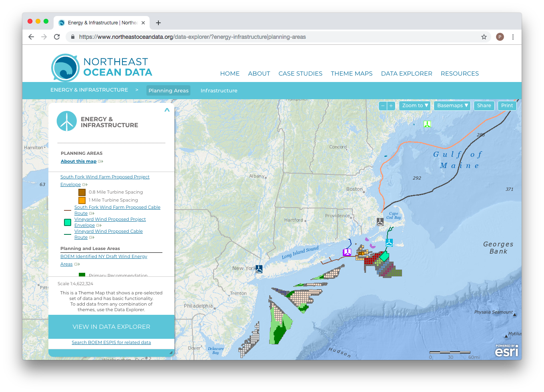Zoom in the map with plus button
544x392 pixels.
391,106
